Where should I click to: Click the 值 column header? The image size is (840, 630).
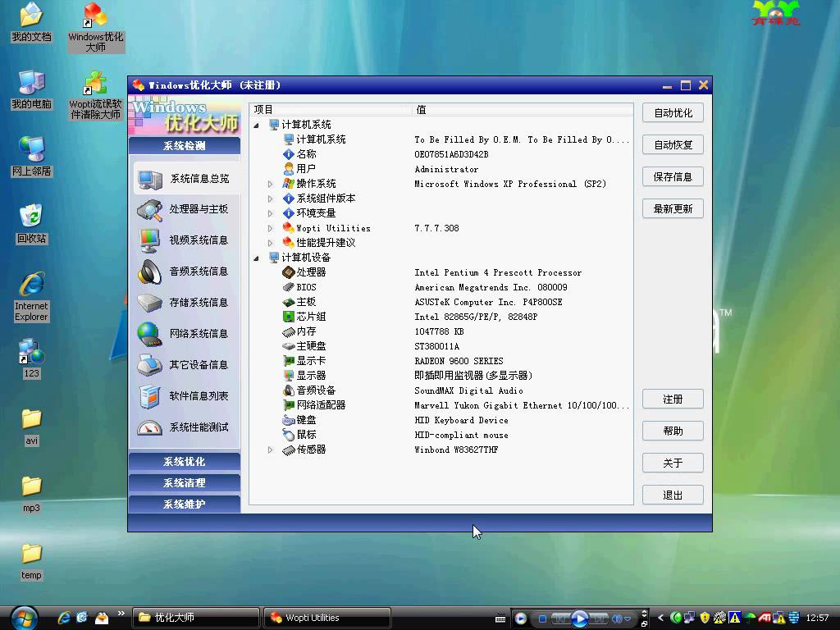[x=523, y=110]
